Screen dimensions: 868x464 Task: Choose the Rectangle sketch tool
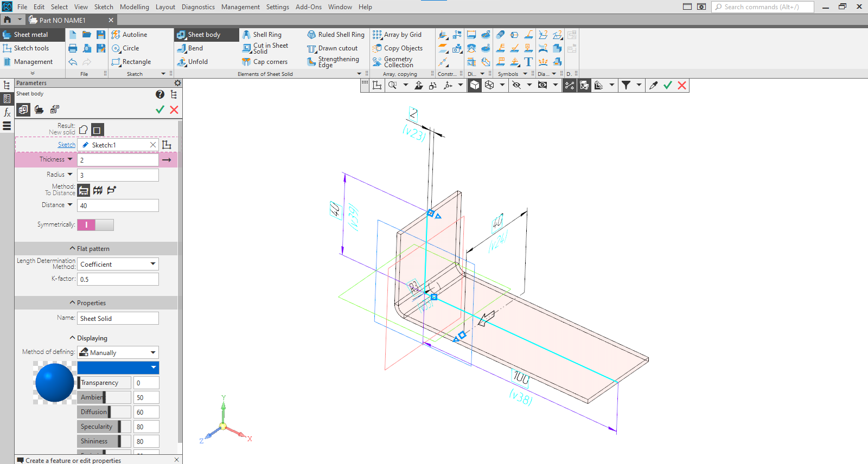pyautogui.click(x=131, y=62)
